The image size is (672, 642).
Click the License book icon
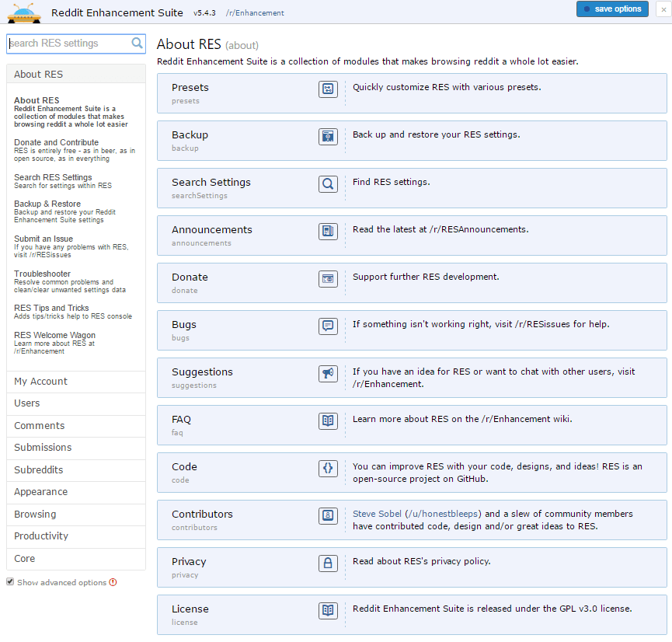328,611
